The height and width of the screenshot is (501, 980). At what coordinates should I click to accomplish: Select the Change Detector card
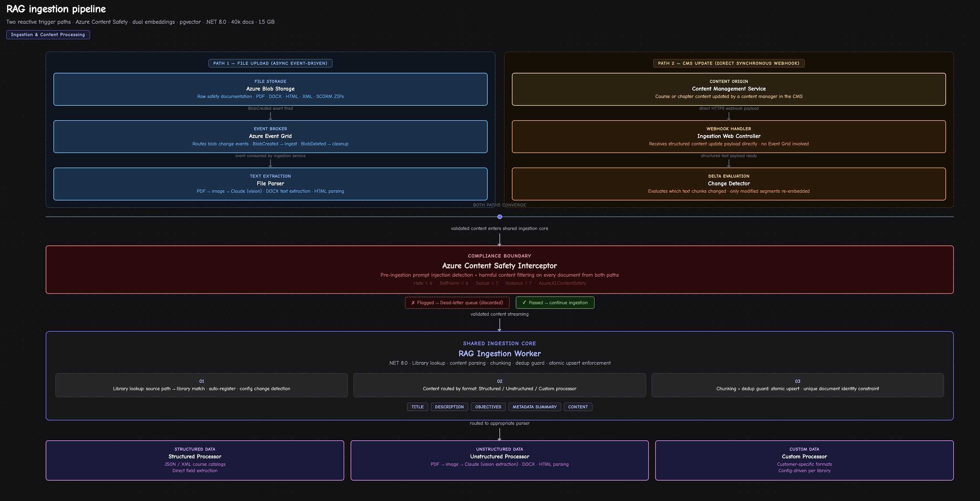(729, 184)
